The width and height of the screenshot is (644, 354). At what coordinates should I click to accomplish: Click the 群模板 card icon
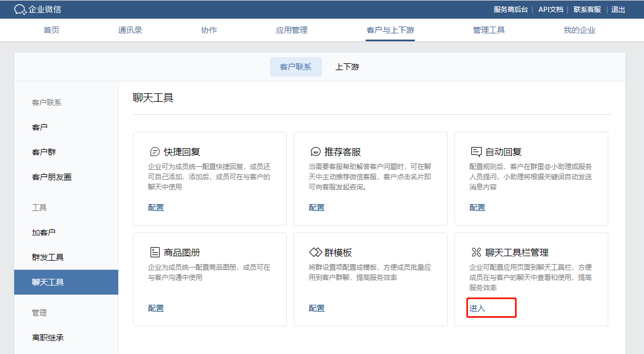[x=315, y=252]
